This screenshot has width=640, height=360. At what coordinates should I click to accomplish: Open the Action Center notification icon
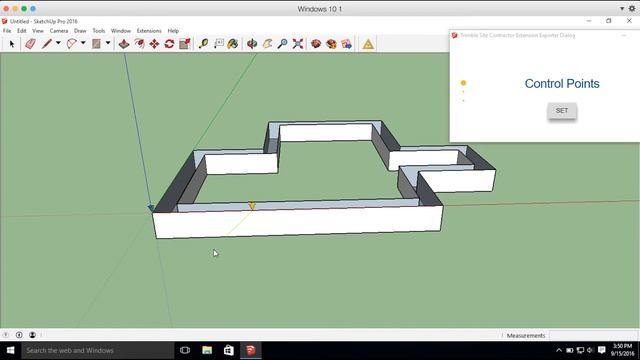(601, 350)
